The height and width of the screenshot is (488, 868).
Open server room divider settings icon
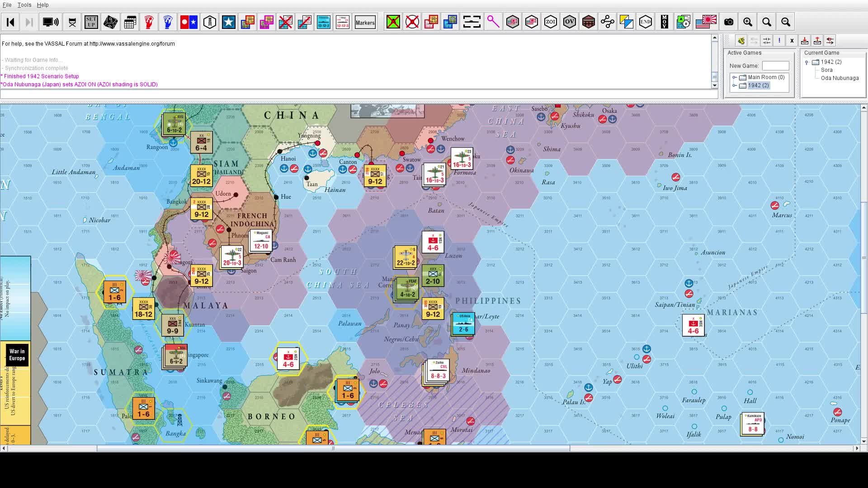point(767,41)
